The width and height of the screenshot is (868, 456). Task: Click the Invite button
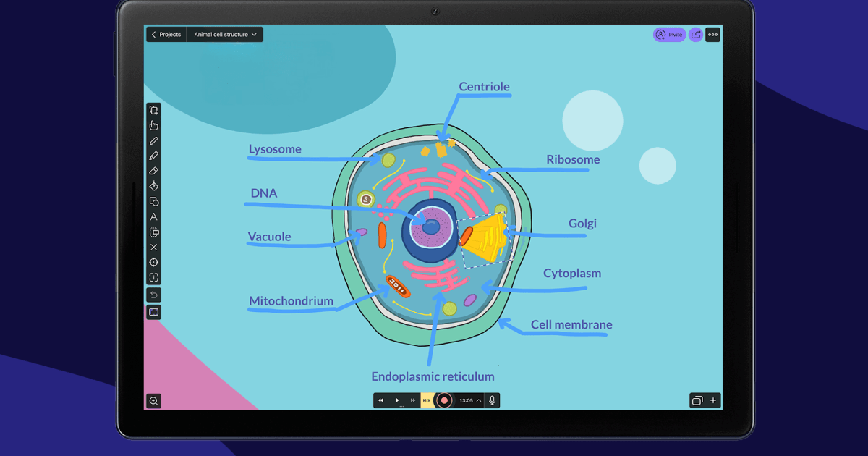tap(669, 35)
